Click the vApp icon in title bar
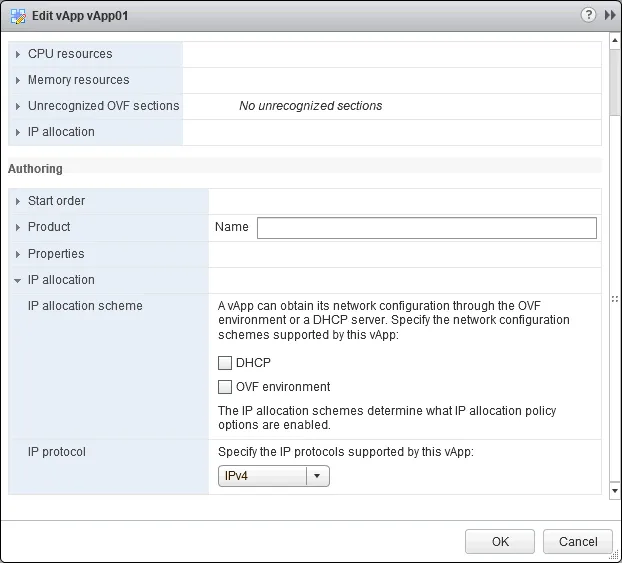This screenshot has height=563, width=622. 18,16
